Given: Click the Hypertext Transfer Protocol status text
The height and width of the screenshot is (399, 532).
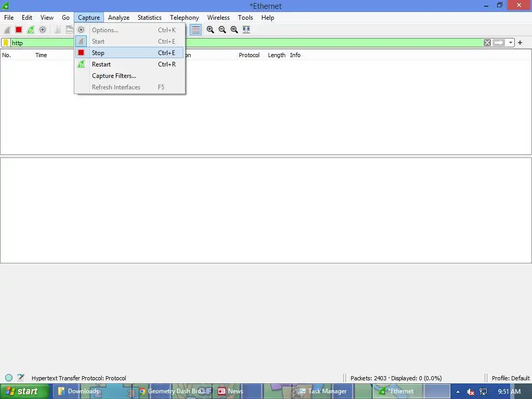Looking at the screenshot, I should (79, 378).
